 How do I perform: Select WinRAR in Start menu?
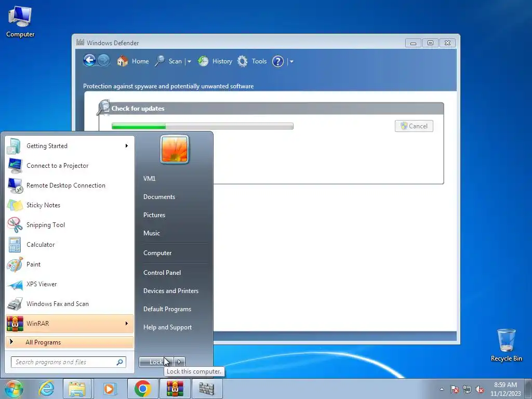coord(69,323)
